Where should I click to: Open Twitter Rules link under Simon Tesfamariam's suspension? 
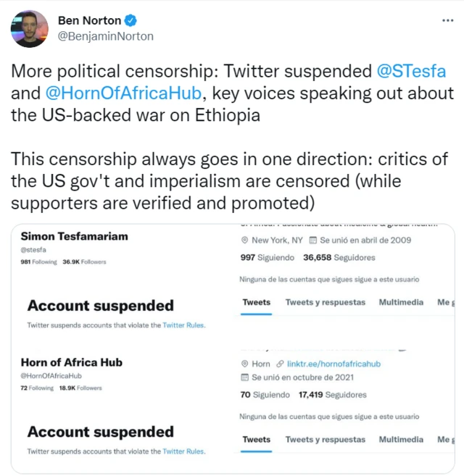(184, 326)
